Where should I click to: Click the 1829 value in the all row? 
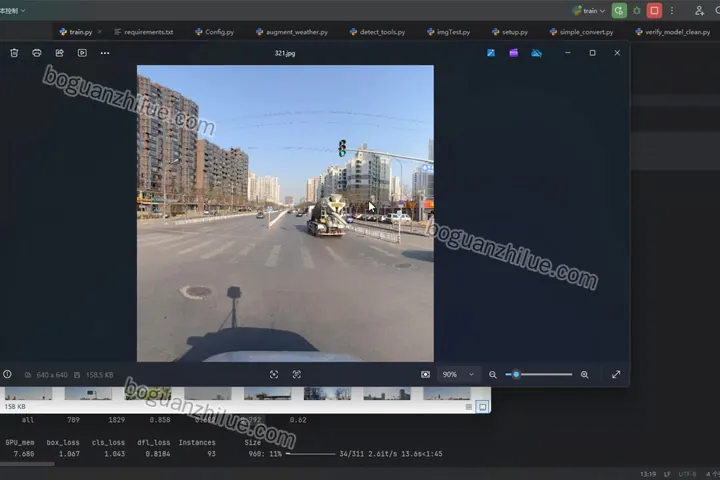(x=117, y=420)
